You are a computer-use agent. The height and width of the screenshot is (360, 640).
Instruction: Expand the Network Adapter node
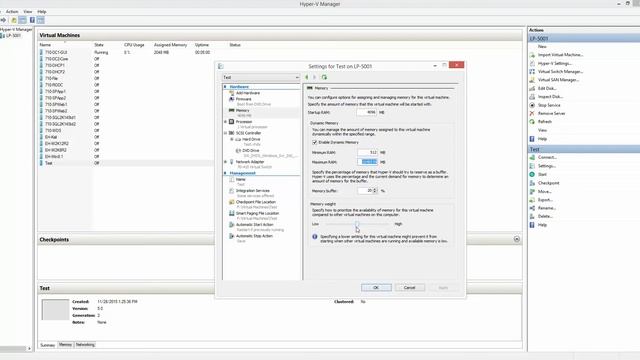pyautogui.click(x=225, y=162)
